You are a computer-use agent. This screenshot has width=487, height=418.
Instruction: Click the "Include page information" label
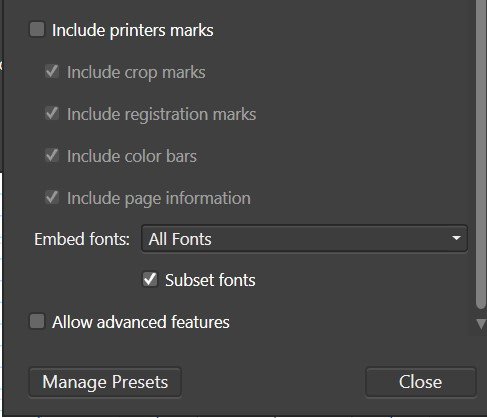pos(159,199)
